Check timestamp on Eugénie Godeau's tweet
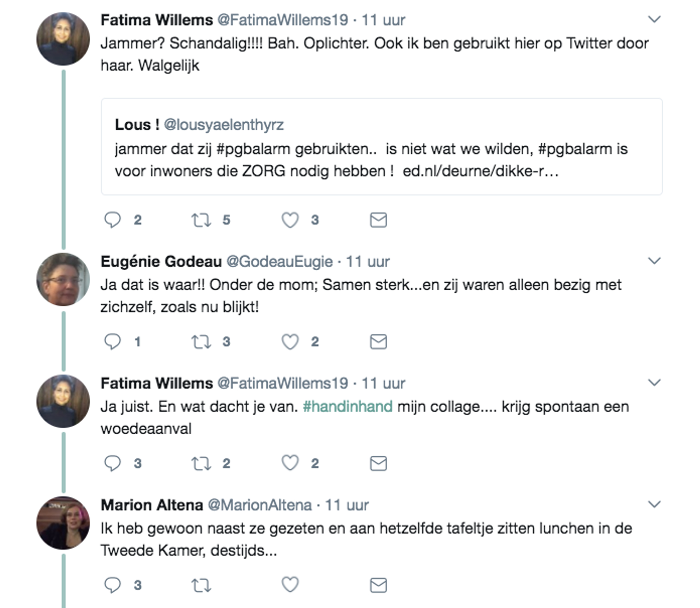This screenshot has width=700, height=608. pyautogui.click(x=366, y=261)
